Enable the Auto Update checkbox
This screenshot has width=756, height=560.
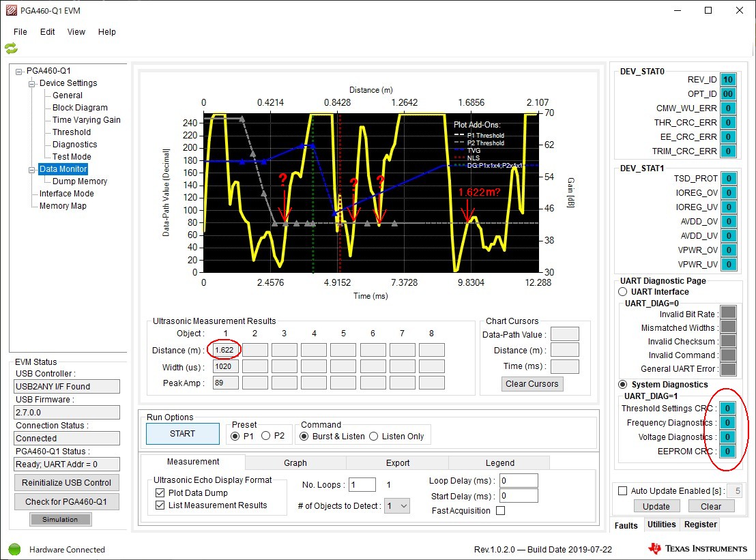click(623, 490)
